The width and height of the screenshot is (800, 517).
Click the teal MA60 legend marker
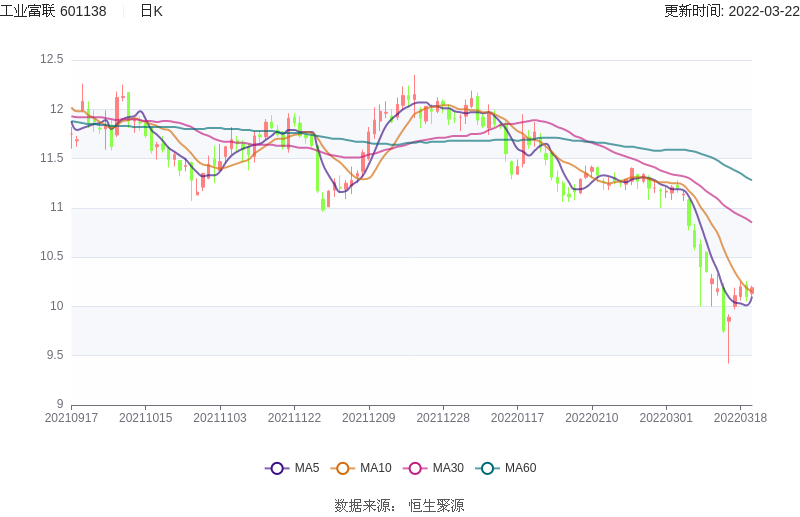487,468
